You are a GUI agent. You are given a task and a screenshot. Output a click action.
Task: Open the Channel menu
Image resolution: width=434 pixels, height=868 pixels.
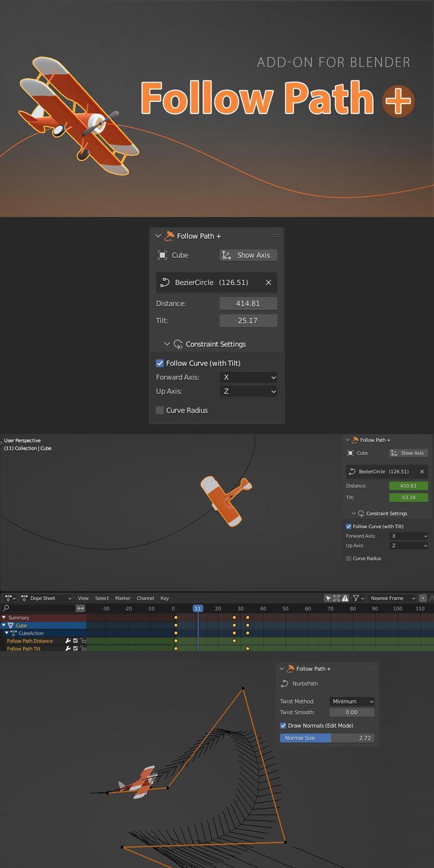145,598
